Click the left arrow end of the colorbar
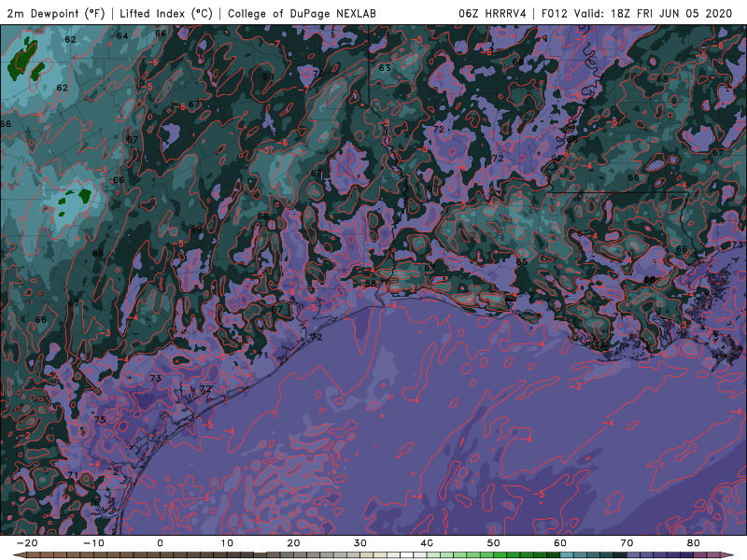747x560 pixels. pos(20,555)
